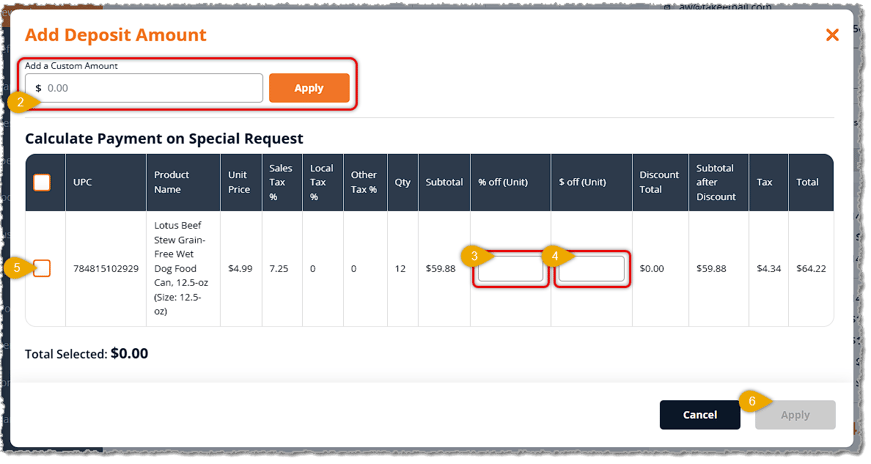
Task: Click the Calculate Payment on Special Request heading
Action: coord(164,138)
